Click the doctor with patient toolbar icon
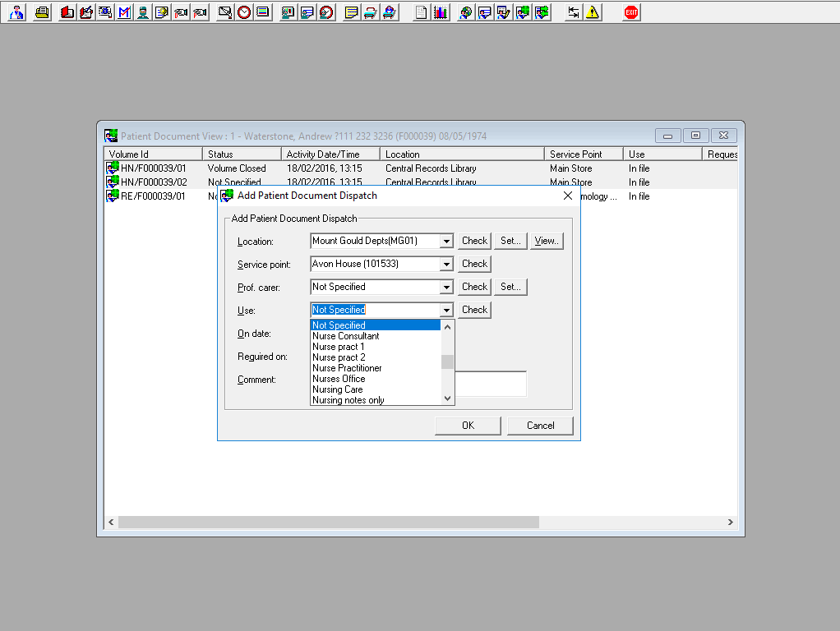 [x=16, y=12]
